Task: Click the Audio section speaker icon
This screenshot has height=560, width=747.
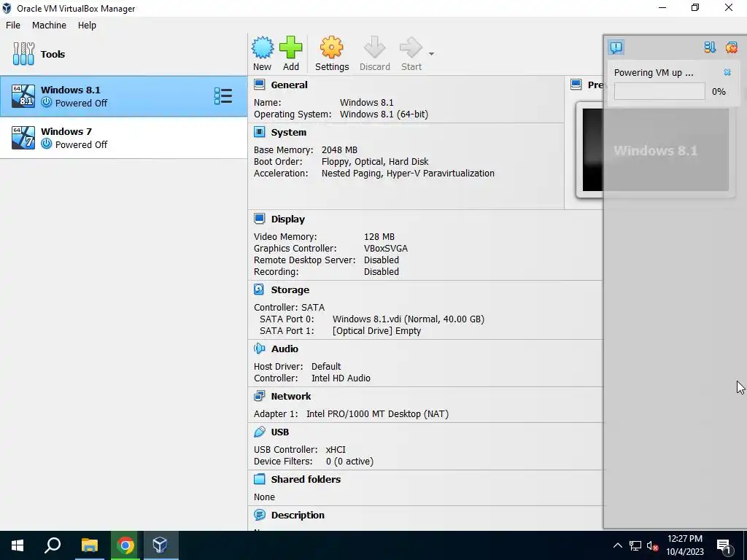Action: [x=259, y=349]
